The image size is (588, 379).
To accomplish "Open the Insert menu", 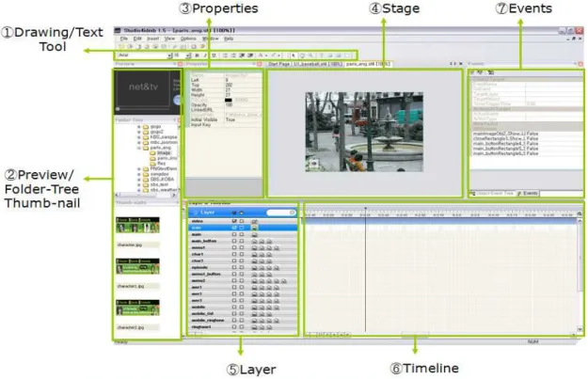I will (x=153, y=39).
